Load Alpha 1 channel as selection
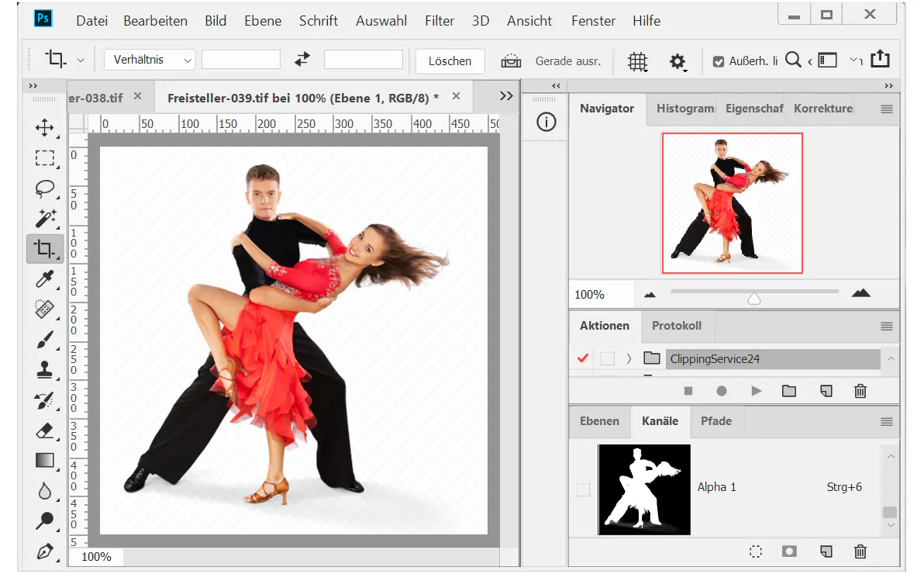This screenshot has width=924, height=574. [x=755, y=552]
